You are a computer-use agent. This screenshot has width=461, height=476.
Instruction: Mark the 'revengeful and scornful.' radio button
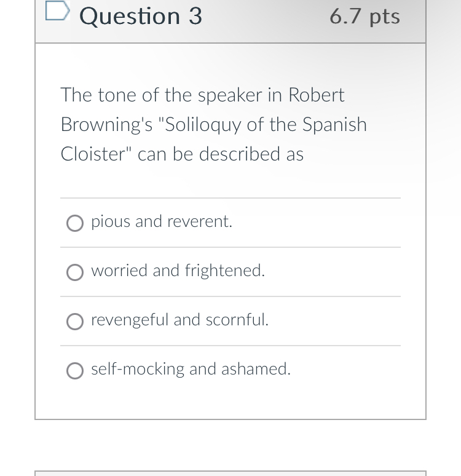pos(75,322)
